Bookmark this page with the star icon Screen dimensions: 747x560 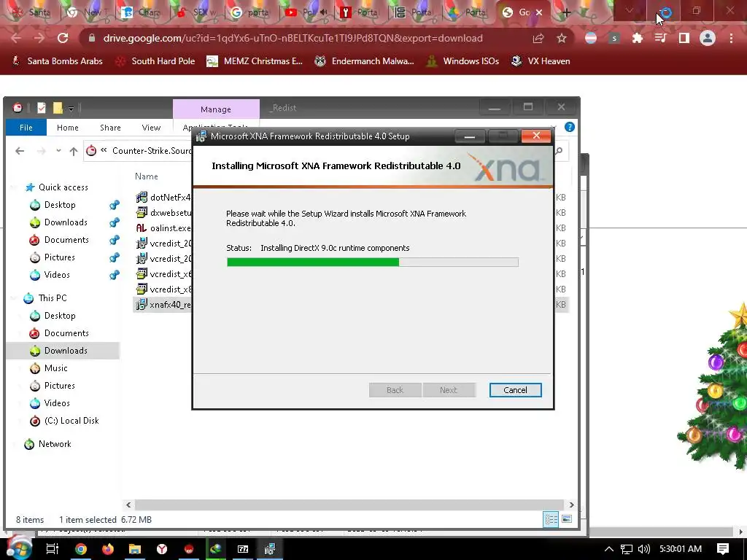[562, 38]
